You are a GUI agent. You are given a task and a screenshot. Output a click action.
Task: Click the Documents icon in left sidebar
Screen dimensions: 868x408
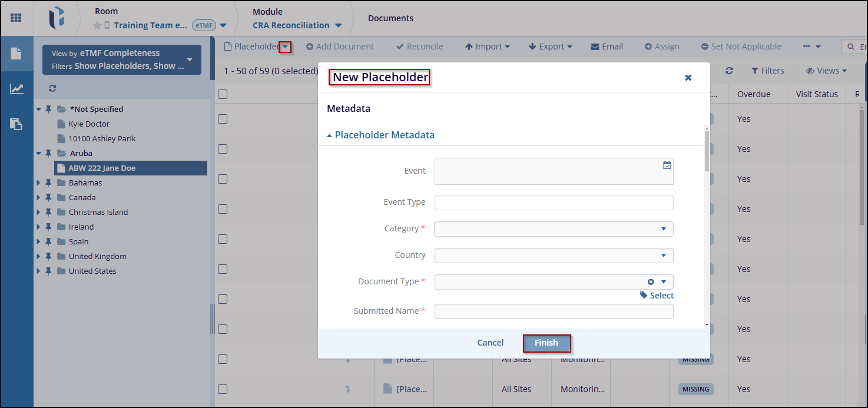coord(16,54)
